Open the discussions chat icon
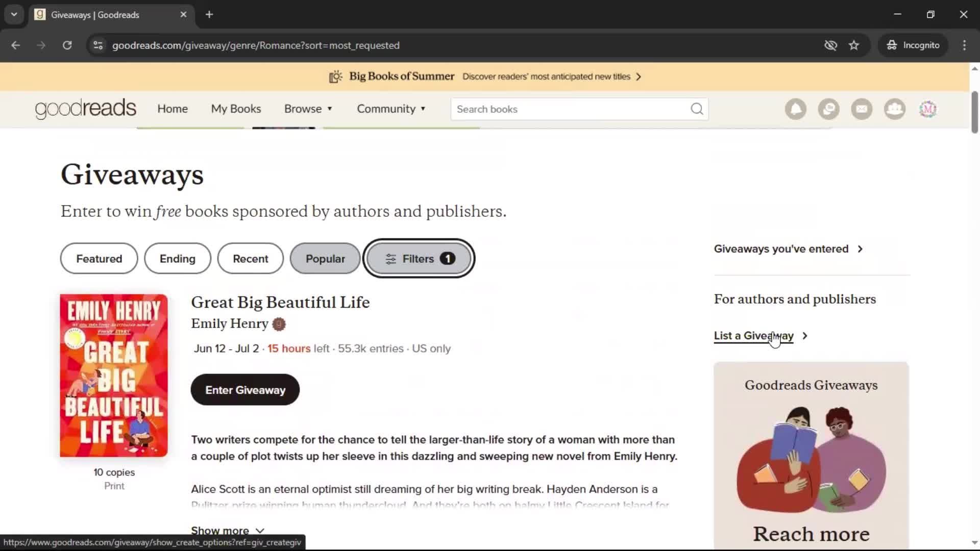 click(828, 109)
